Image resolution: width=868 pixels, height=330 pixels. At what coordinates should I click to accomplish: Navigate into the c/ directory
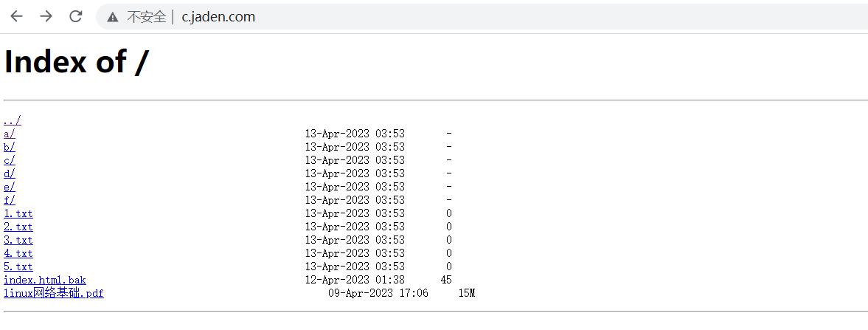coord(10,160)
